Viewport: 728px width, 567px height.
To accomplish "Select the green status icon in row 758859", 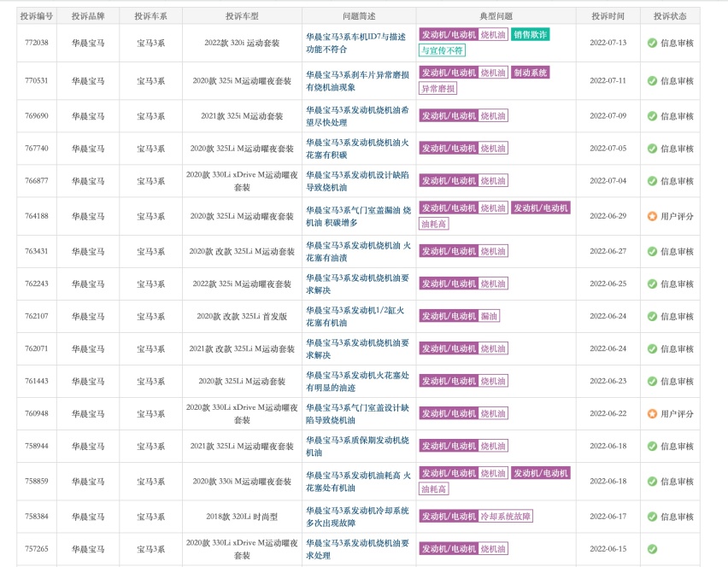I will 652,482.
